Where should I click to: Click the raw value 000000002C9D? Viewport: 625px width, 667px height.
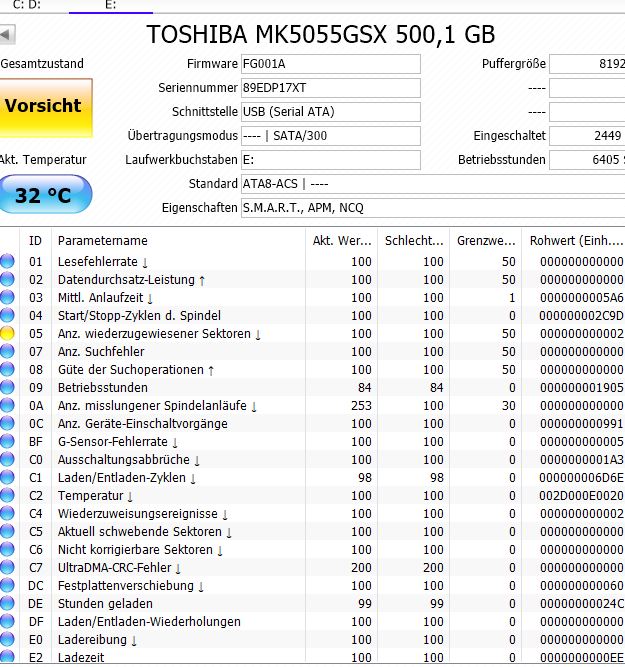(x=581, y=315)
